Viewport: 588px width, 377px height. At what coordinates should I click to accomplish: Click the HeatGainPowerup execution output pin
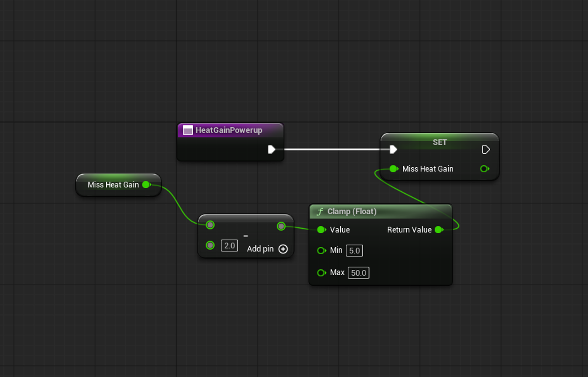pos(272,149)
